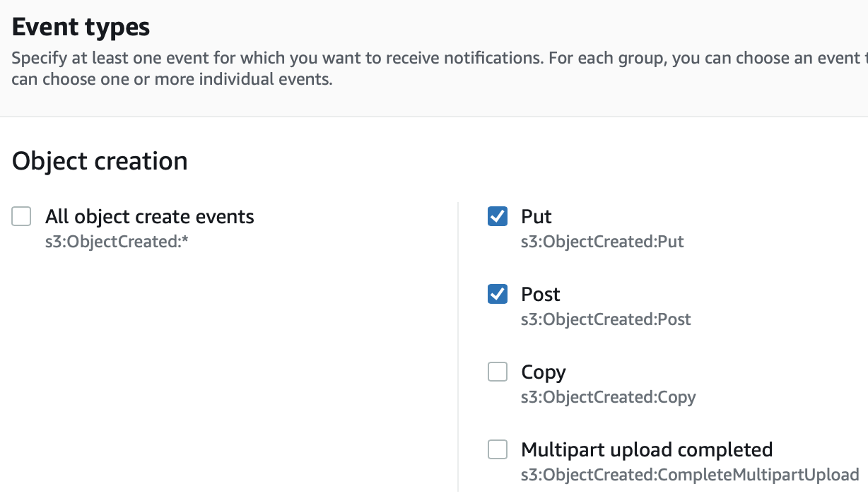Click the "Multipart upload completed" label
Screen dimensions: 868x496
646,449
